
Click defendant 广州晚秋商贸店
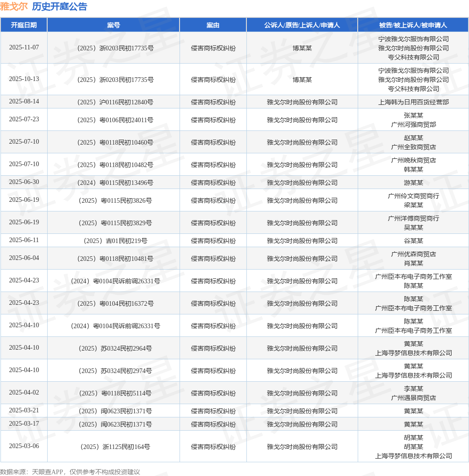[x=413, y=161]
